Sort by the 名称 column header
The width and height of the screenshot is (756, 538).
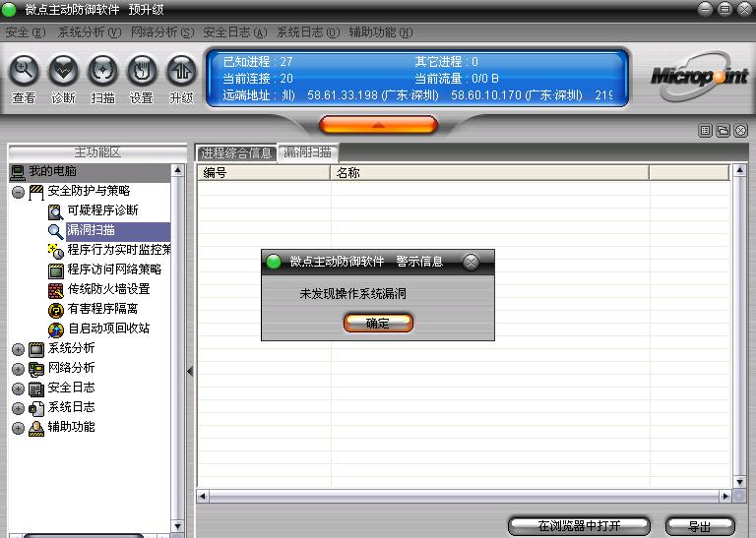pyautogui.click(x=490, y=173)
